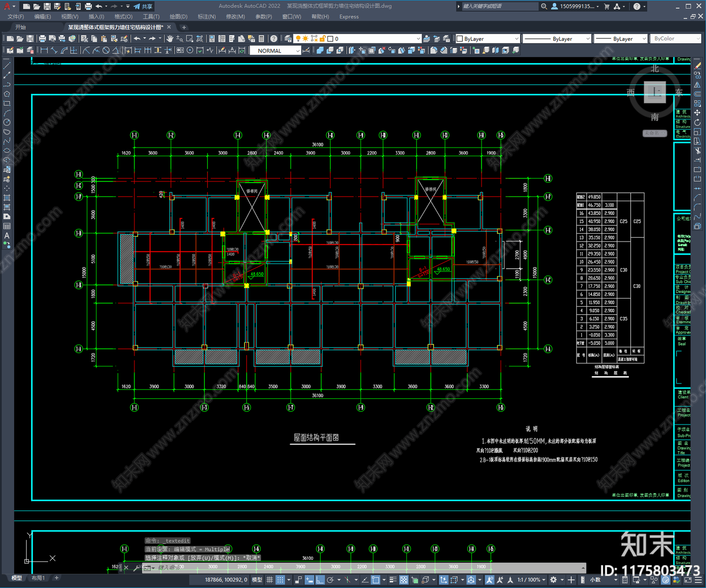Click the Plot printer icon in toolbar
The image size is (706, 588).
click(42, 39)
